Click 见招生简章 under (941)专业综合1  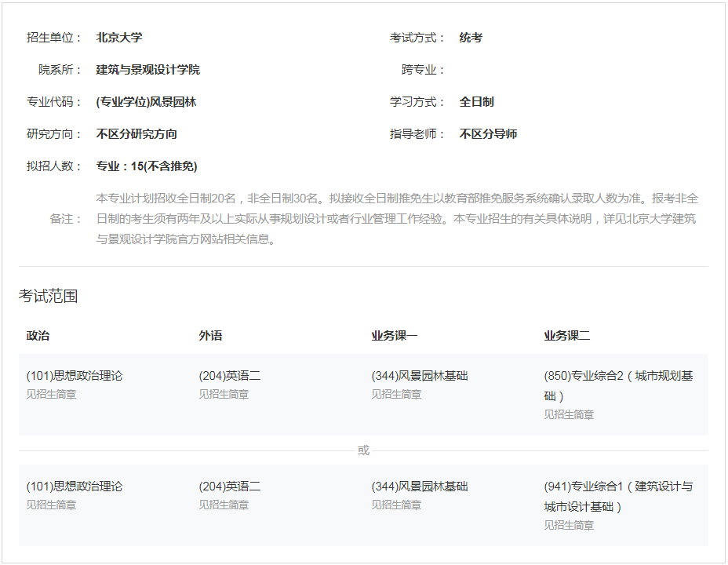tap(570, 525)
